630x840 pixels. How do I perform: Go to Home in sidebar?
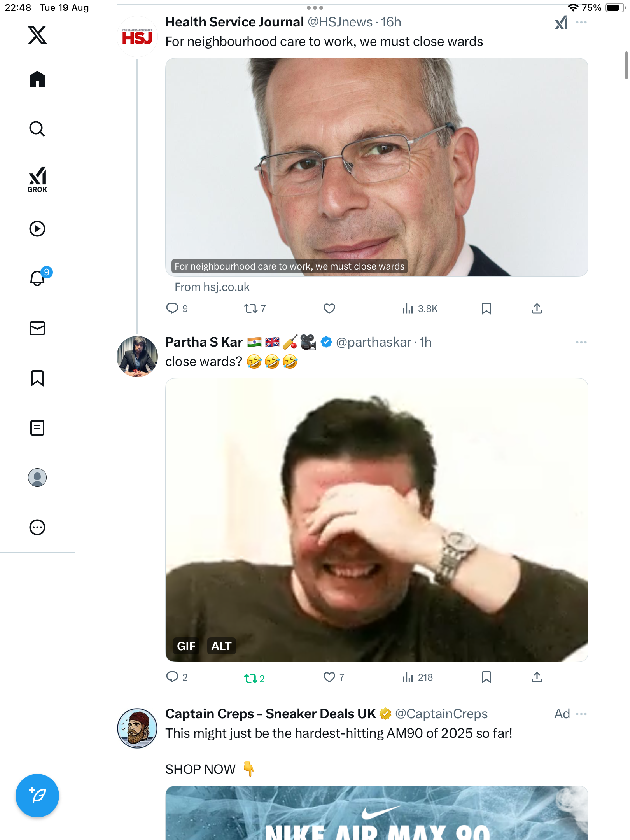37,79
